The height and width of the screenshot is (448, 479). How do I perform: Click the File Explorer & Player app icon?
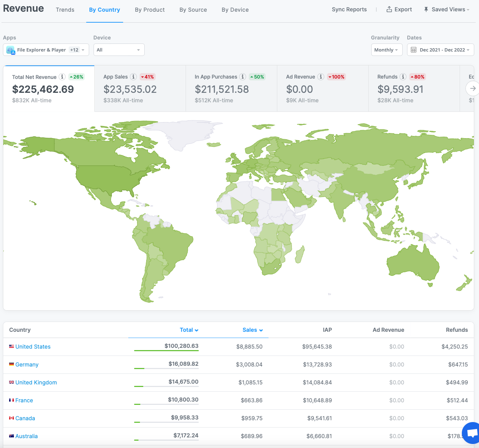[x=11, y=50]
